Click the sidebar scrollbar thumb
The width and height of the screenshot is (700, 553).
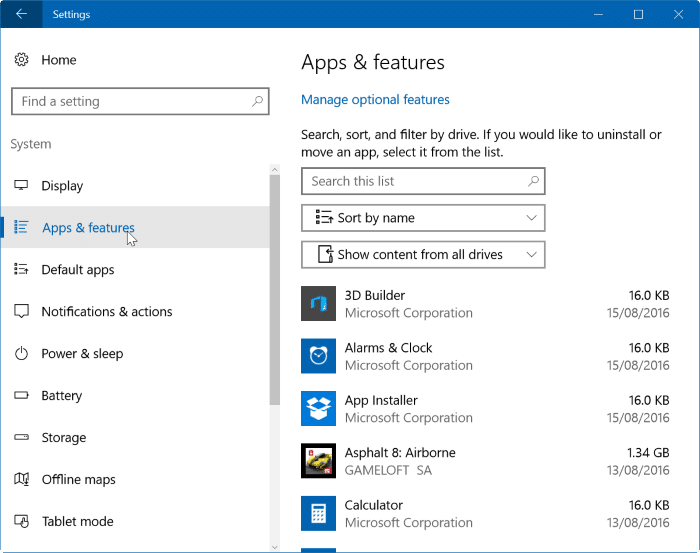275,290
